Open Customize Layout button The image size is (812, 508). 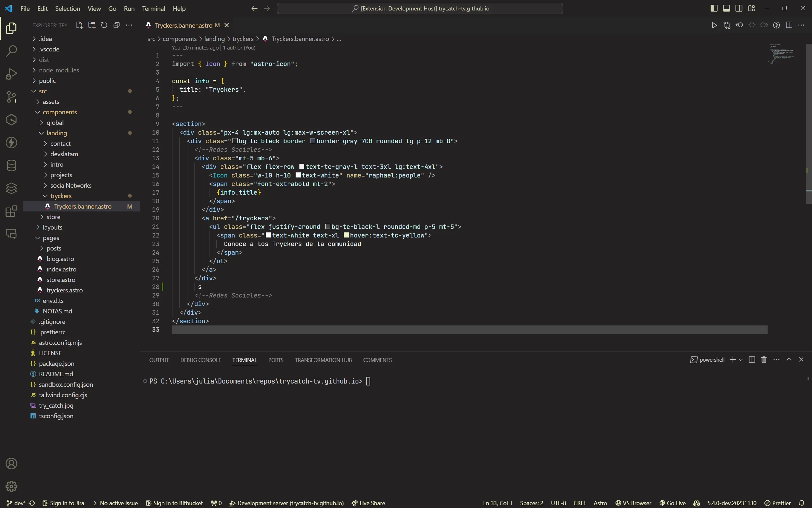click(x=751, y=8)
